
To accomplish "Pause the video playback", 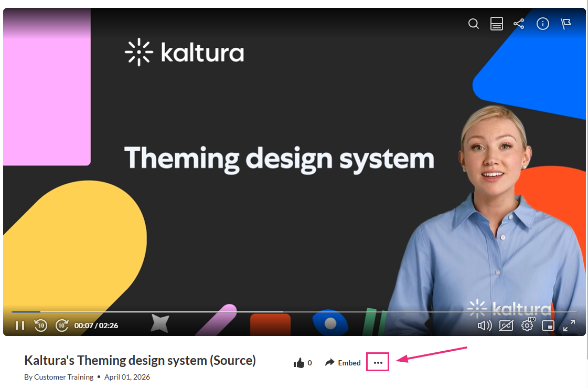I will pos(20,326).
